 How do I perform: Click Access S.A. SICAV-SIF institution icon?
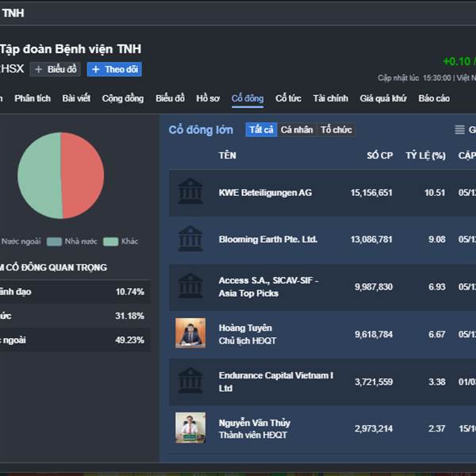coord(190,286)
